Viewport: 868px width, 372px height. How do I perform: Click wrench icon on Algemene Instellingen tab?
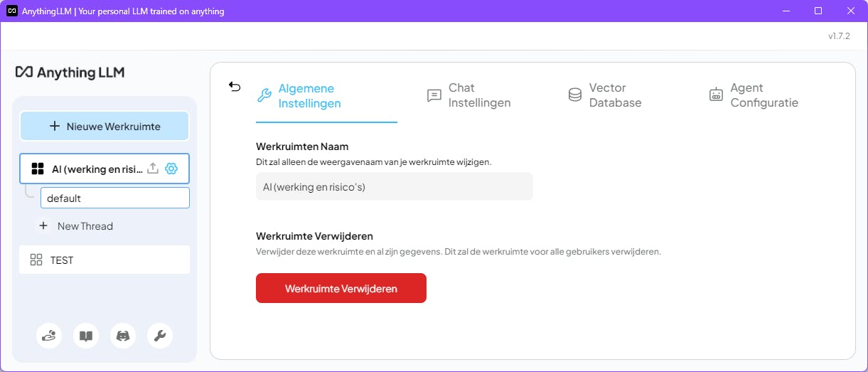264,95
